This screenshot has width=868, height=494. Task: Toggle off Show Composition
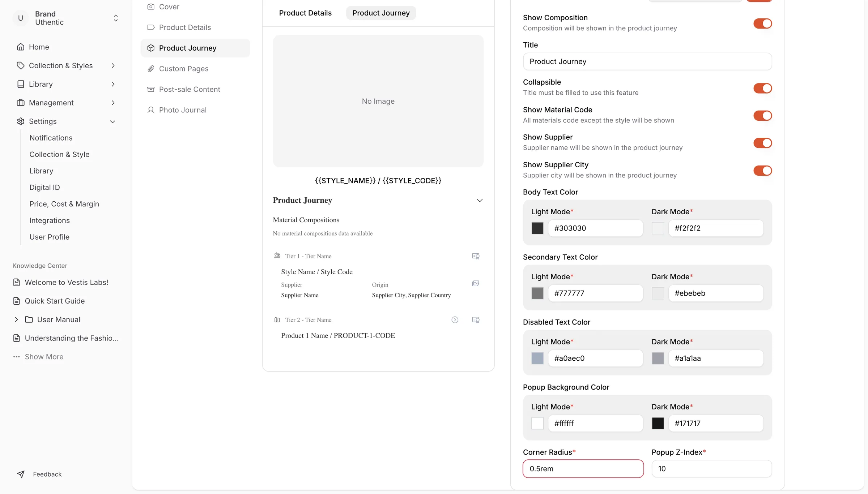pyautogui.click(x=763, y=23)
